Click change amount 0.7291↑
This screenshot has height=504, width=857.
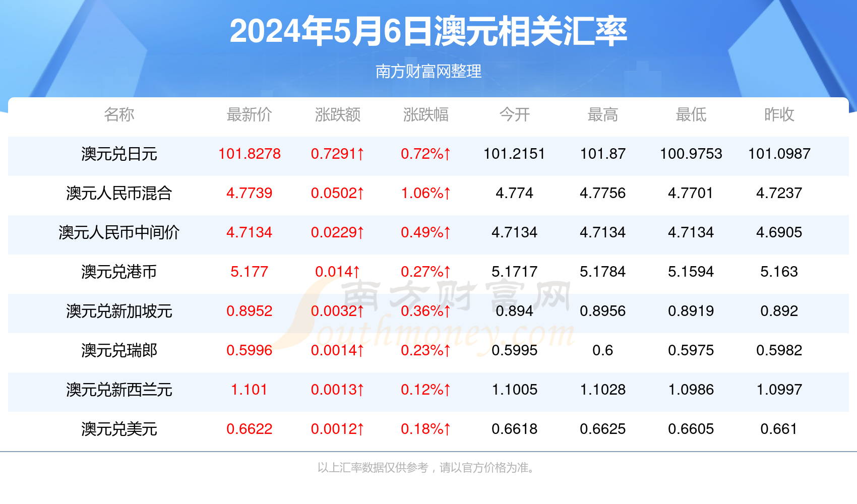point(337,154)
